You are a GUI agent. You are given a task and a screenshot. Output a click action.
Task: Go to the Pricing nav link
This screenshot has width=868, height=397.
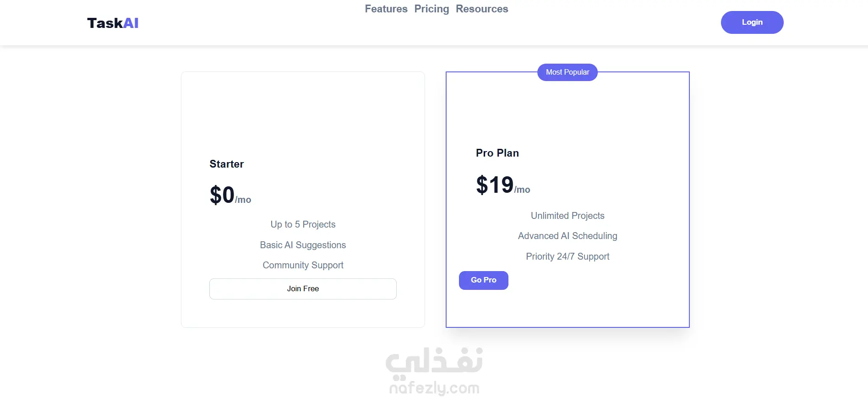431,9
